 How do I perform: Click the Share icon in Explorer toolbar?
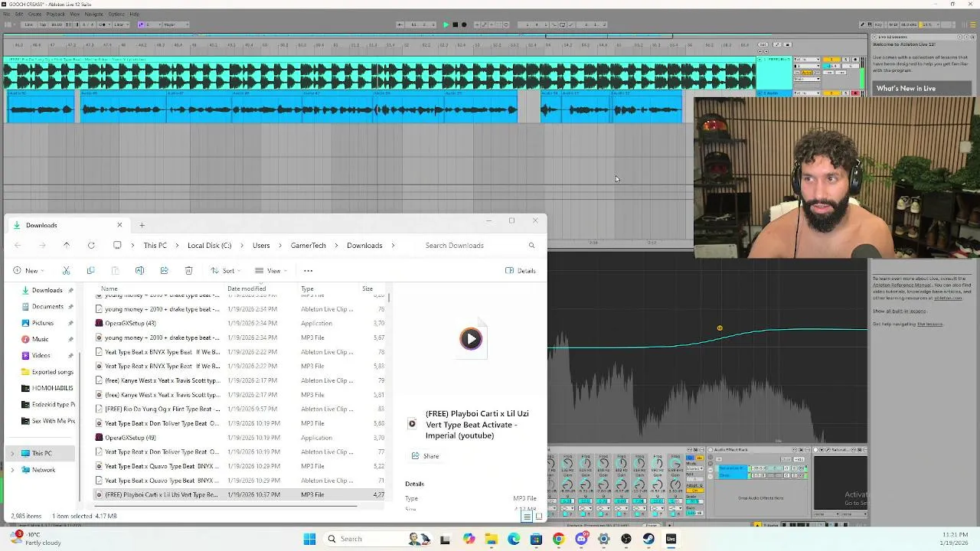coord(164,270)
